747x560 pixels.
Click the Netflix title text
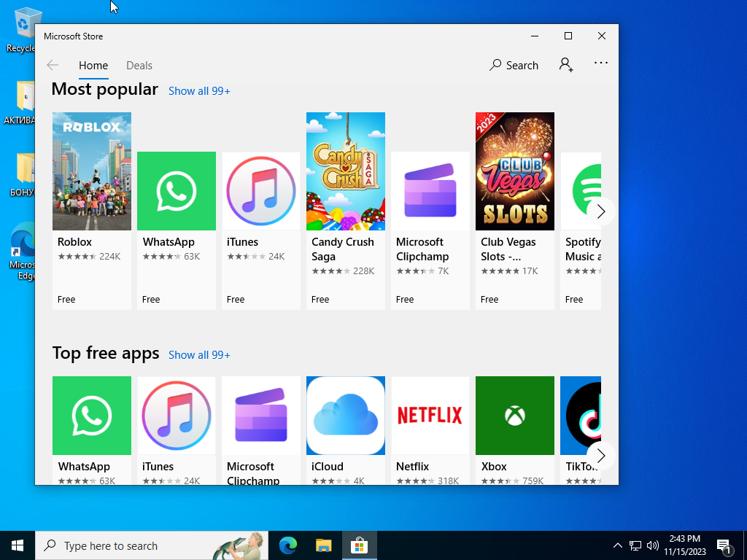[413, 466]
